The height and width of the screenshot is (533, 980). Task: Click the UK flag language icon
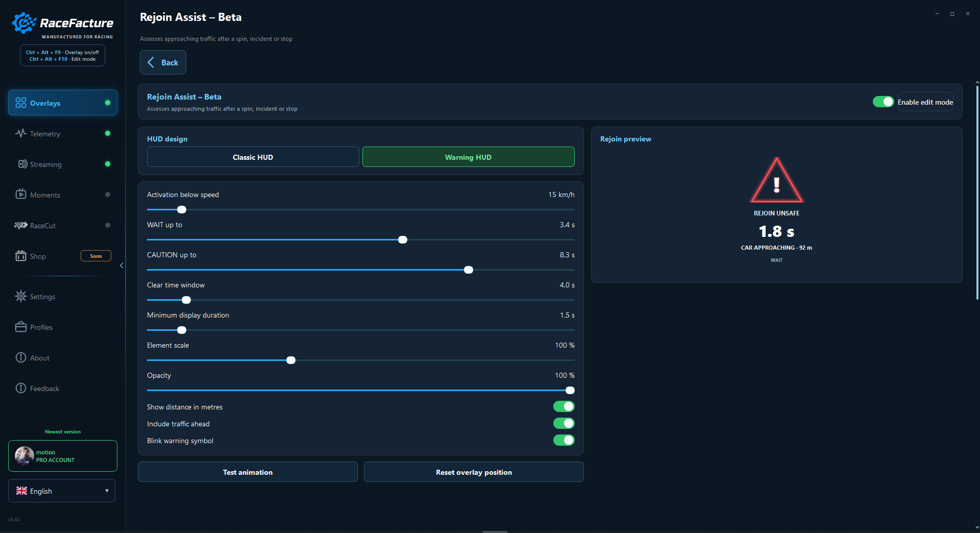click(x=21, y=491)
